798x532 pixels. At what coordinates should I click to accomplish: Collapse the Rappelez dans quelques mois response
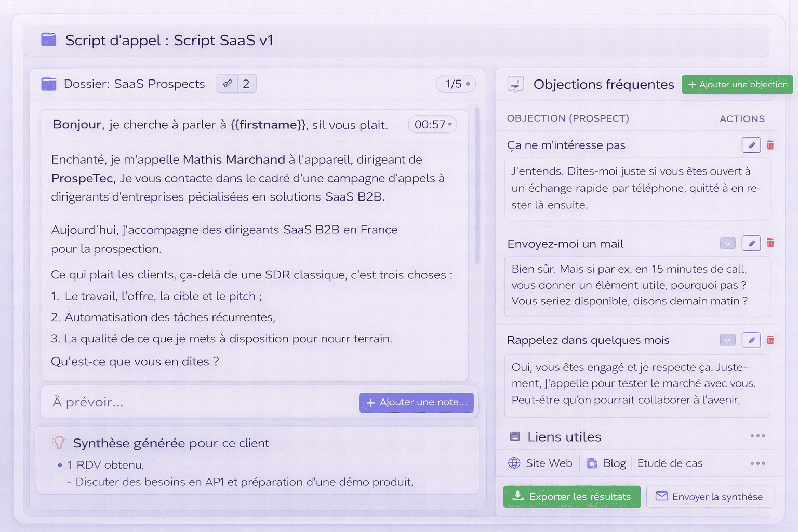coord(727,340)
